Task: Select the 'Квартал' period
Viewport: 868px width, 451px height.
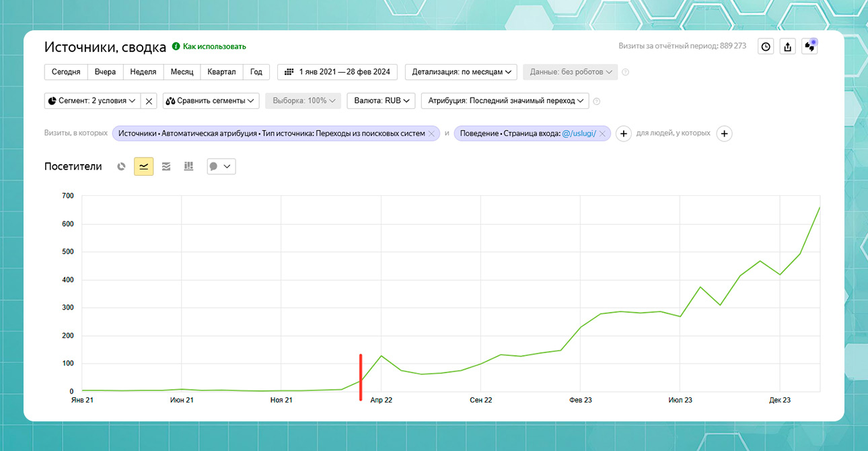Action: coord(221,72)
